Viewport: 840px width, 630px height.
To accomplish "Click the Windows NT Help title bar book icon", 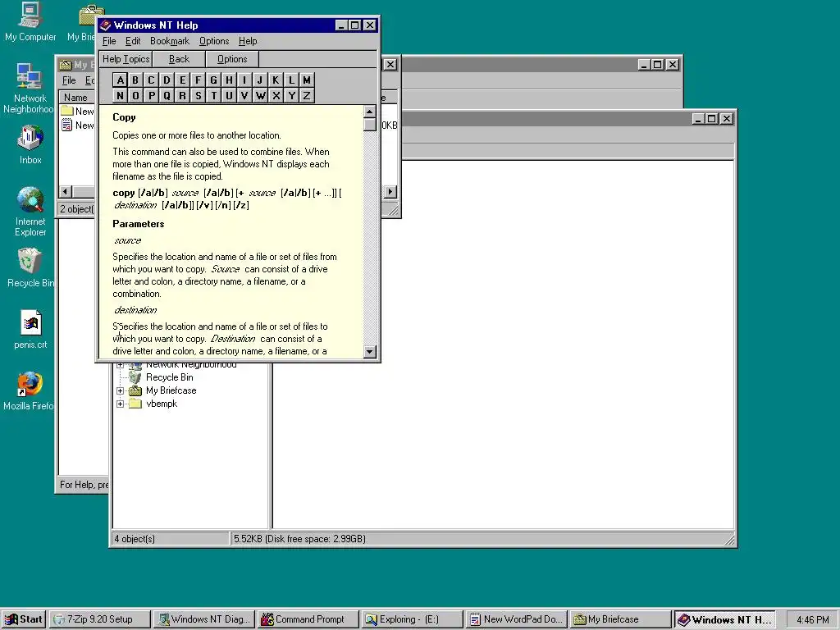I will 106,25.
